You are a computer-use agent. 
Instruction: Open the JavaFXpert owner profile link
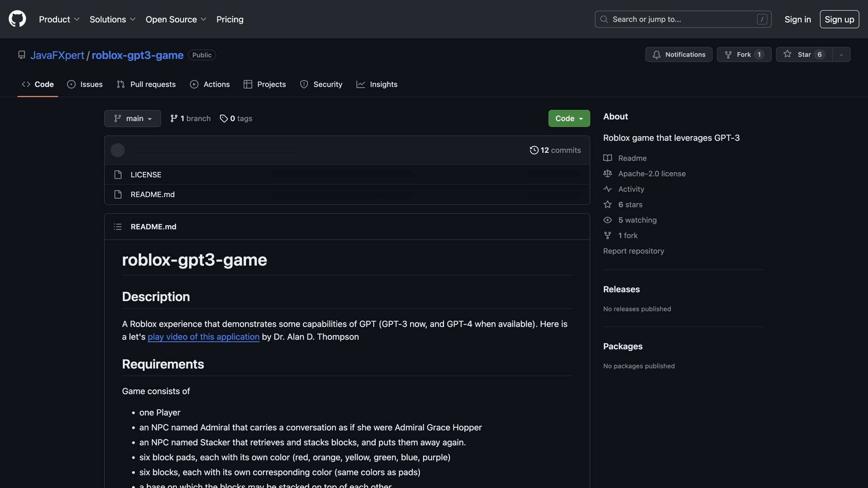[x=57, y=55]
